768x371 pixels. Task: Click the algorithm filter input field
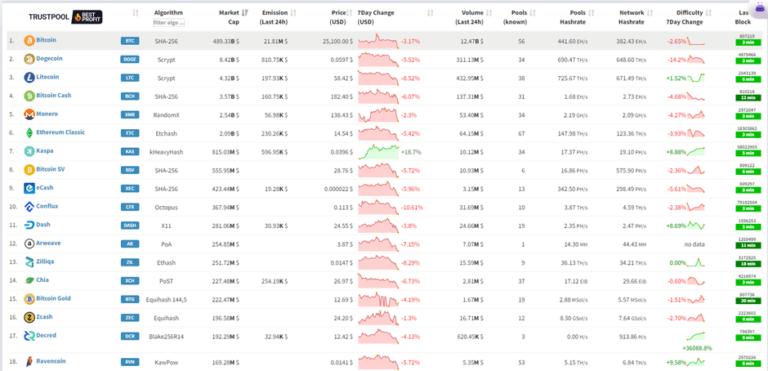168,23
